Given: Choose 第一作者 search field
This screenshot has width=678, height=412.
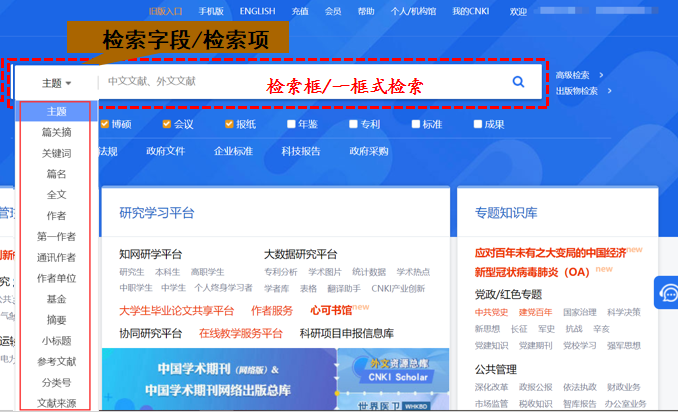Looking at the screenshot, I should tap(56, 236).
